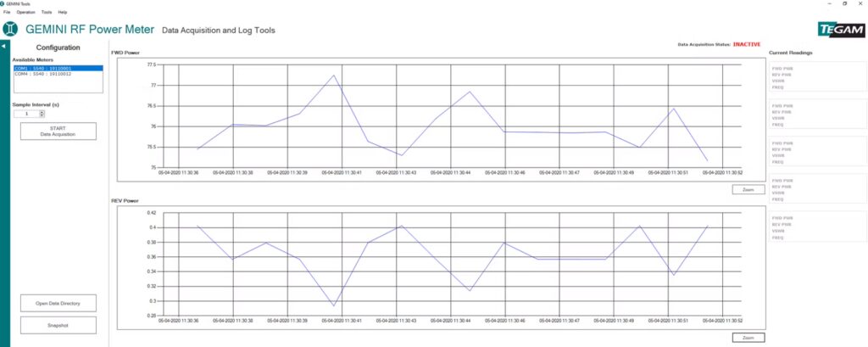The height and width of the screenshot is (347, 868).
Task: Open the Operation menu
Action: 25,12
